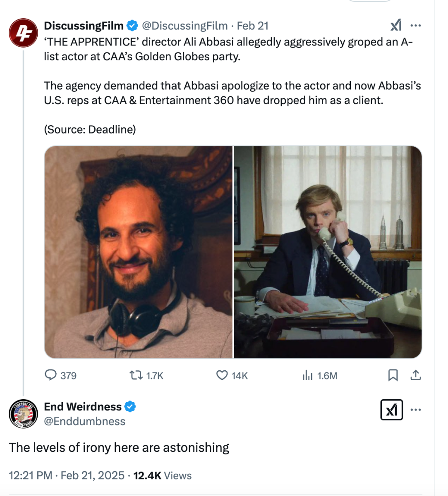
Task: Click the End Weirdness profile avatar
Action: (x=23, y=414)
